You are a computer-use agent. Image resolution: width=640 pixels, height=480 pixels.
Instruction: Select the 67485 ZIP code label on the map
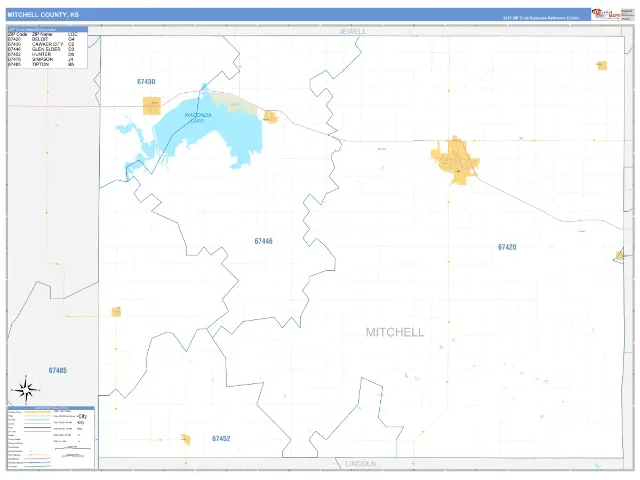[58, 370]
